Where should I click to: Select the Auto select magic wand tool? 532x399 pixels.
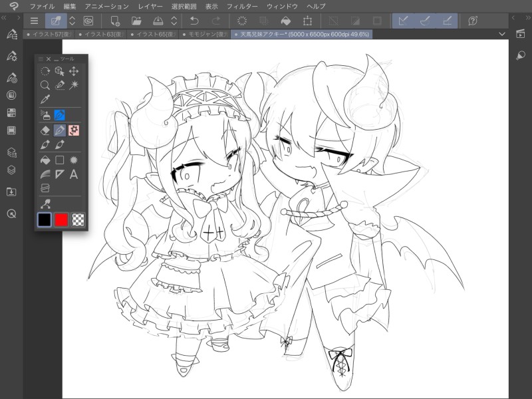pyautogui.click(x=74, y=85)
